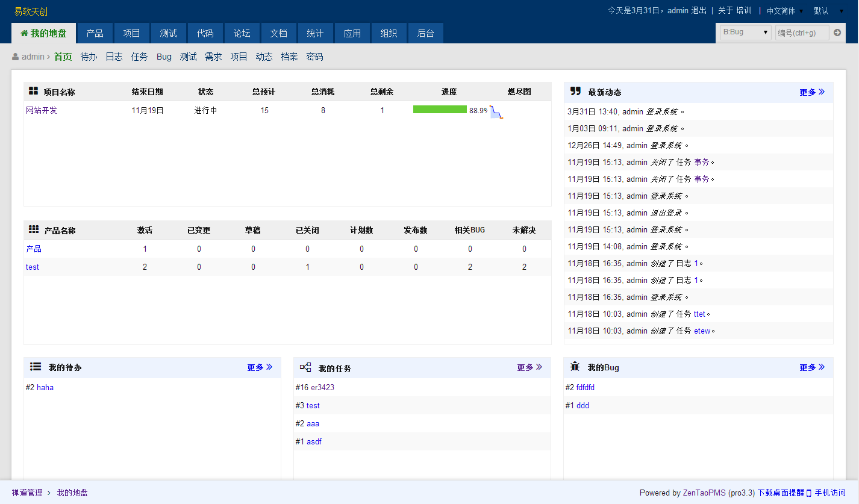This screenshot has width=859, height=504.
Task: Open task #16 er3423
Action: 322,387
